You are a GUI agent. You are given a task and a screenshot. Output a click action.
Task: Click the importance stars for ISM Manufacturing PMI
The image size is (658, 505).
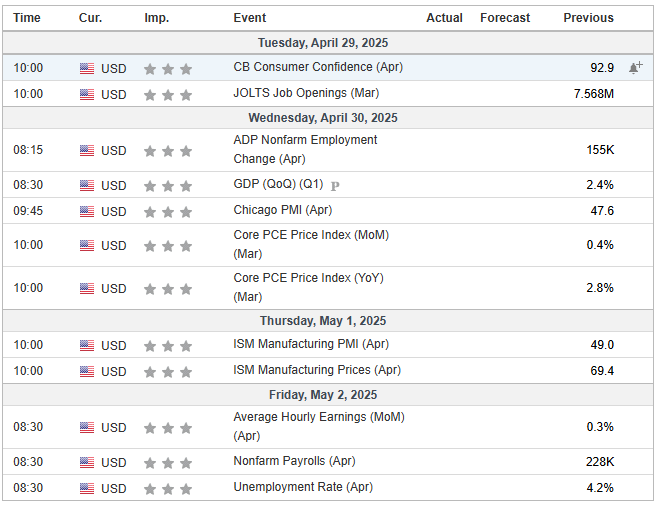click(x=168, y=346)
